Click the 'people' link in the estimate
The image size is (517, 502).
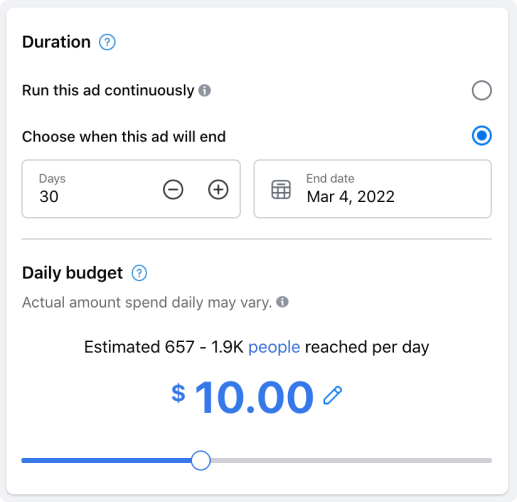(274, 347)
